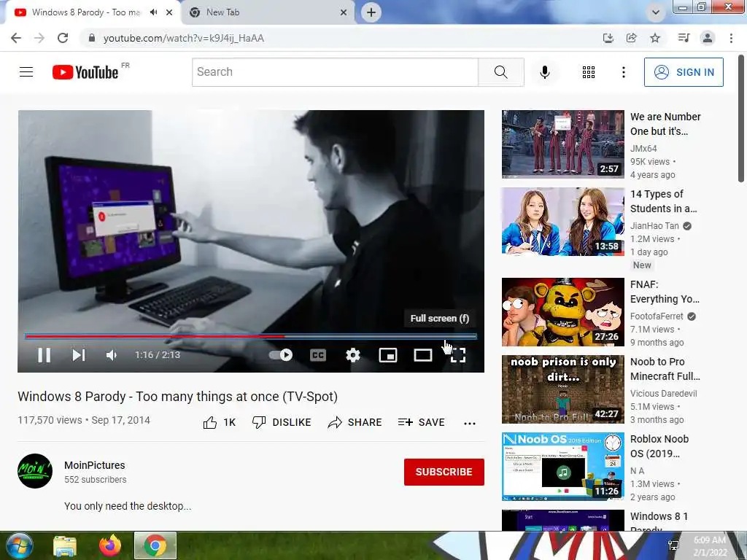Click SAVE to add to playlist
The height and width of the screenshot is (560, 747).
[421, 422]
